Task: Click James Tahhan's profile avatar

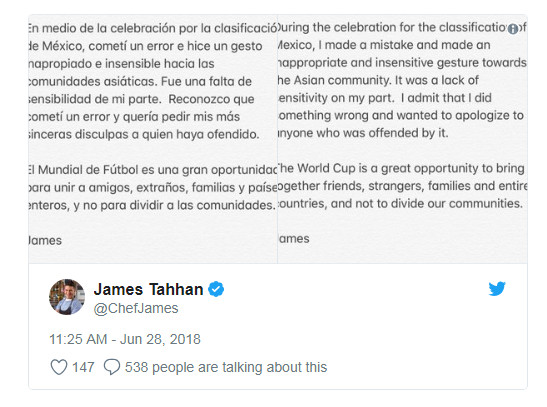Action: point(67,297)
